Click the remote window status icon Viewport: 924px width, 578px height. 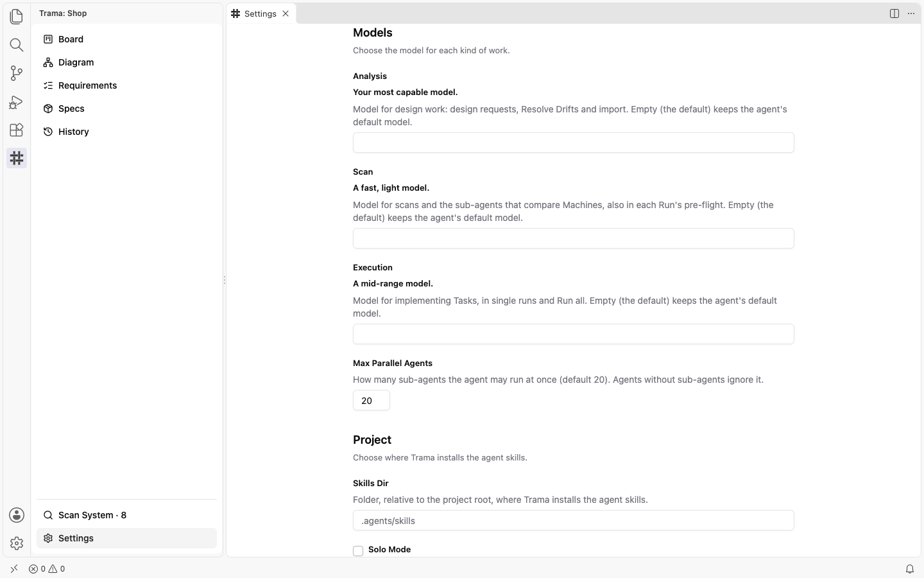coord(14,569)
